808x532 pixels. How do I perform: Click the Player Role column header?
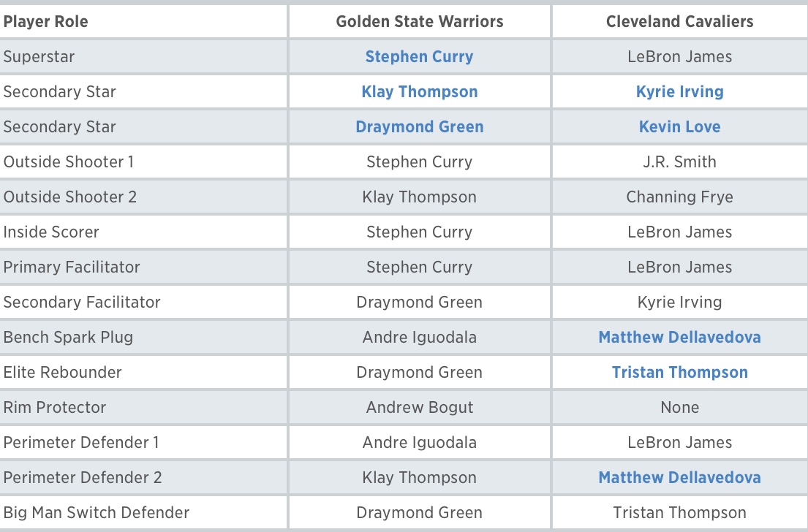coord(45,22)
